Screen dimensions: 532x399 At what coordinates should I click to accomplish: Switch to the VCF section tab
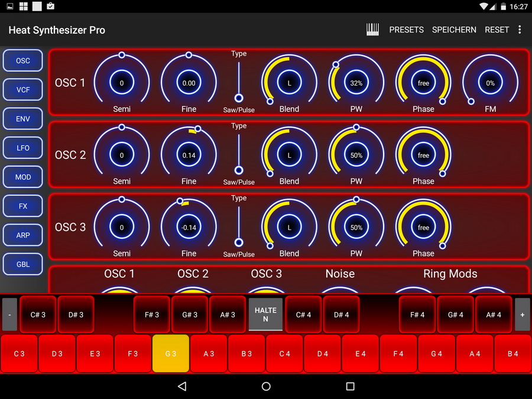(23, 90)
